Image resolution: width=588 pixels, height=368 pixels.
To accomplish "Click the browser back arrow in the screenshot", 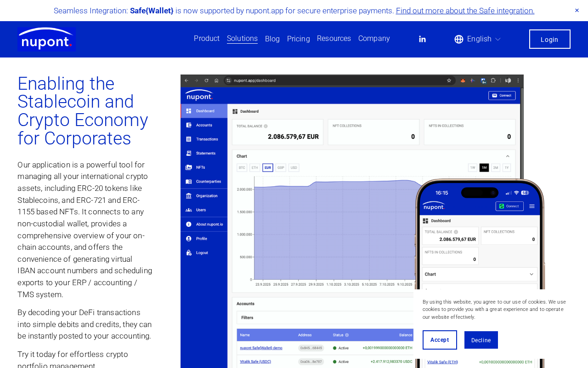I will click(187, 80).
